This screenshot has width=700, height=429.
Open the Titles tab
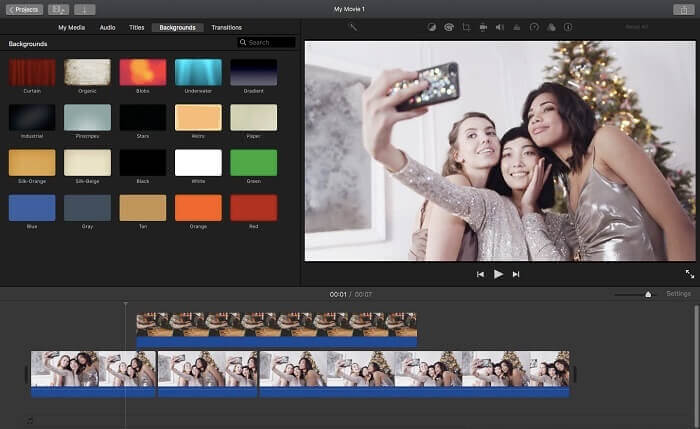click(x=137, y=27)
